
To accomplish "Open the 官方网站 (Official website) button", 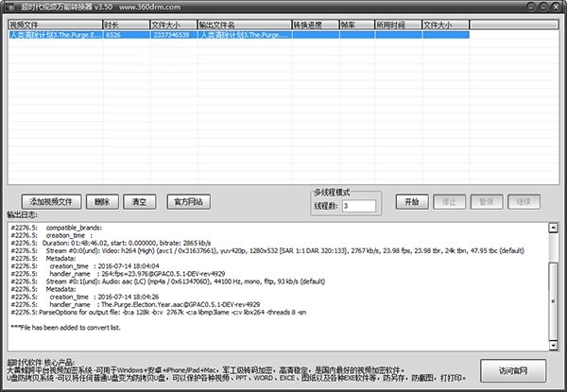I will [x=188, y=201].
